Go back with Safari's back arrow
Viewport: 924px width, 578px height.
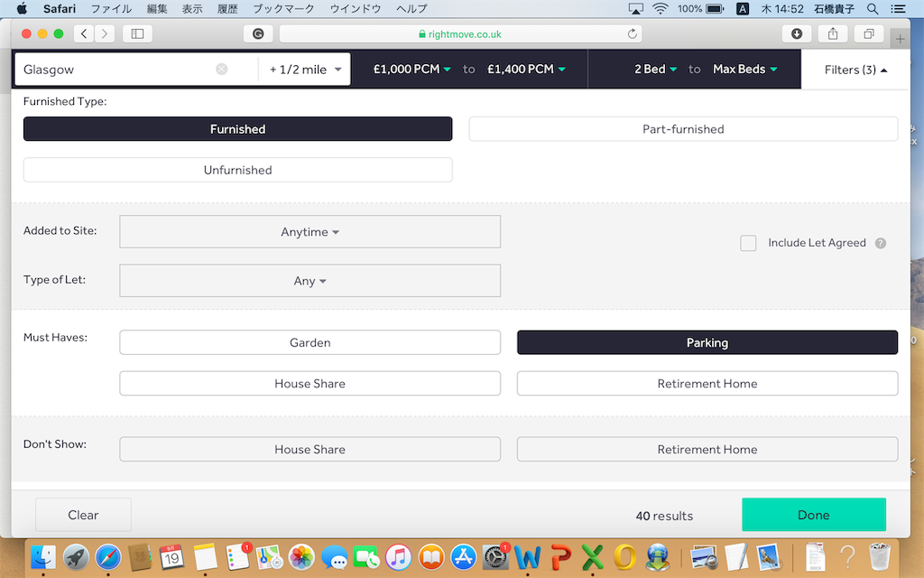tap(84, 33)
